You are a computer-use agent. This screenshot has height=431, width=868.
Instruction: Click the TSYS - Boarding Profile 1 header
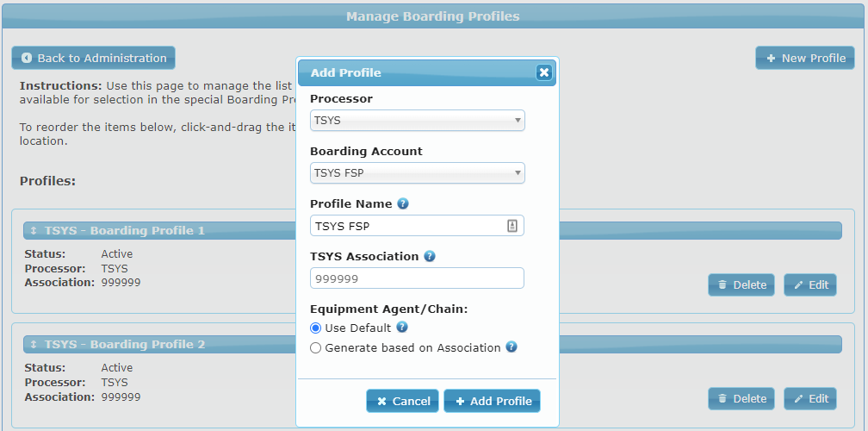(432, 230)
